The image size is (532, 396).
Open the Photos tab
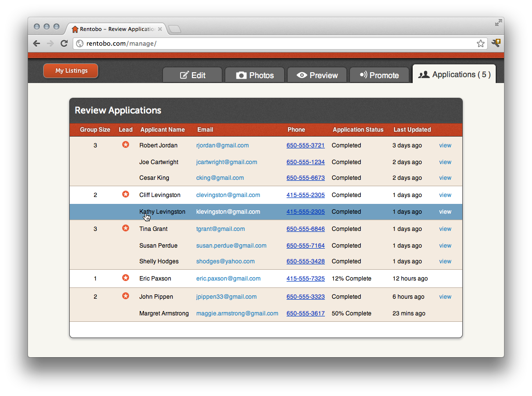pos(255,75)
